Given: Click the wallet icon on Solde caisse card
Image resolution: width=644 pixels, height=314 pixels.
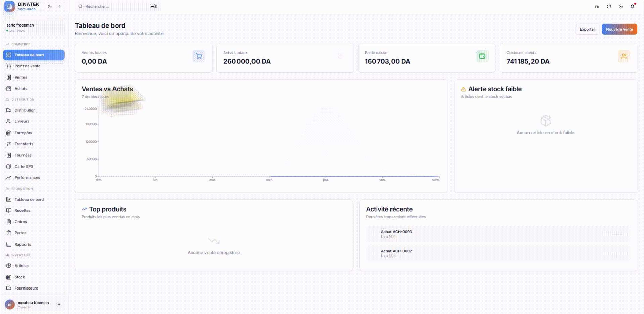Looking at the screenshot, I should (482, 56).
